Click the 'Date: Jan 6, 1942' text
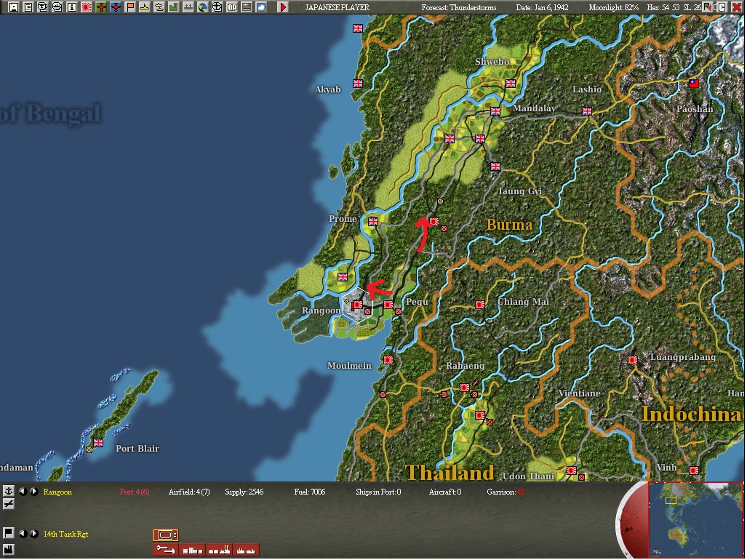Screen dimensions: 747x560 click(x=542, y=7)
